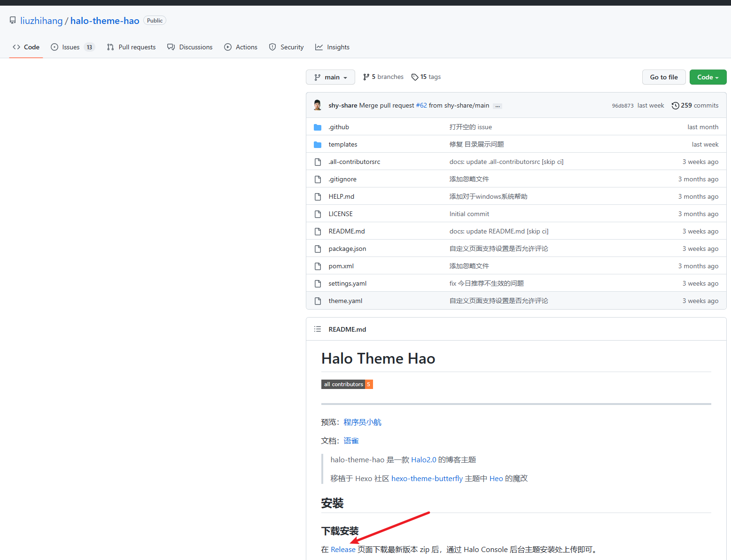Open the templates folder
Screen dimensions: 731x560
[343, 144]
